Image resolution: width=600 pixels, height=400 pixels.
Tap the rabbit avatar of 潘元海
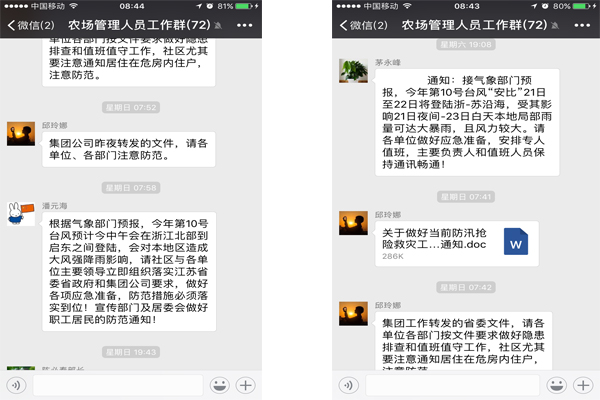tap(21, 214)
